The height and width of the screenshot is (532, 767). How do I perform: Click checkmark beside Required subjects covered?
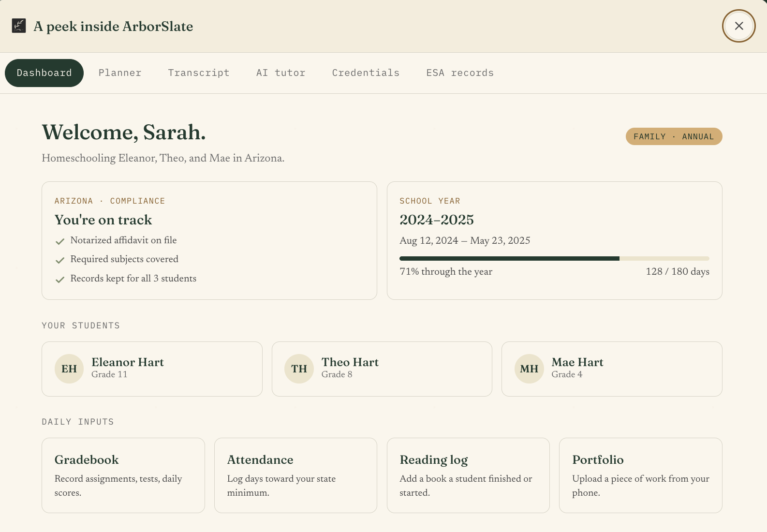[60, 260]
